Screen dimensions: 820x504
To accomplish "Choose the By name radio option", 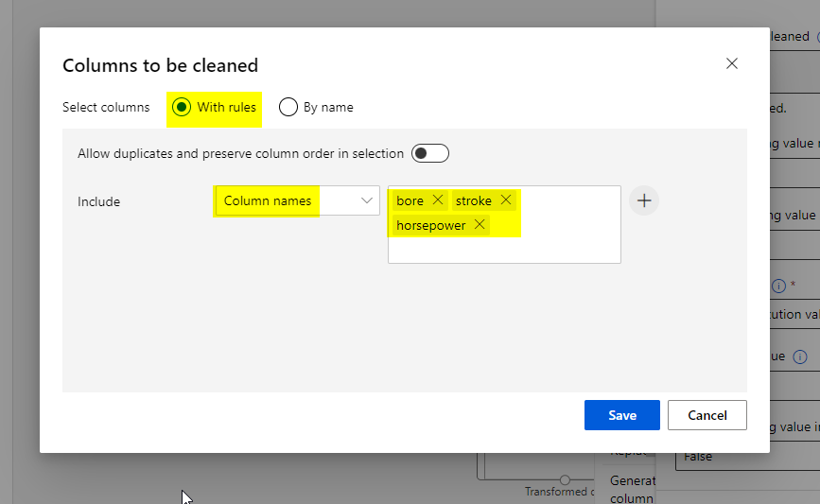I will coord(288,107).
